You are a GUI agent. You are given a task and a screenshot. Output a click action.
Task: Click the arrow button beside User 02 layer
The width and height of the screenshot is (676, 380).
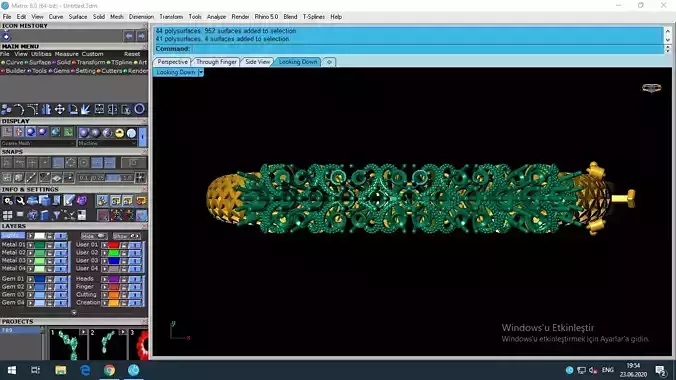[105, 253]
